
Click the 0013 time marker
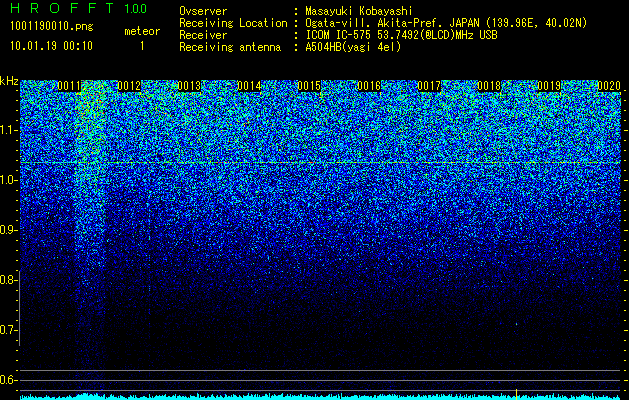pos(189,86)
